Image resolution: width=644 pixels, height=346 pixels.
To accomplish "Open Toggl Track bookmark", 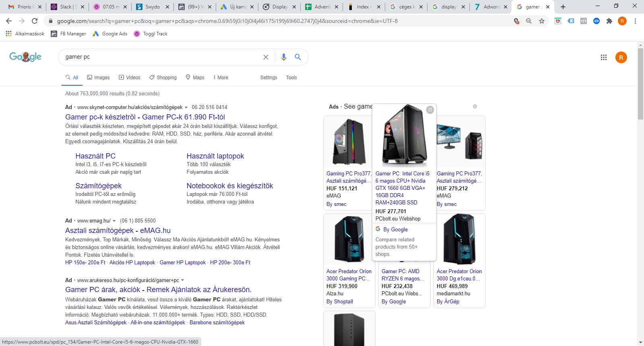I will tap(151, 34).
